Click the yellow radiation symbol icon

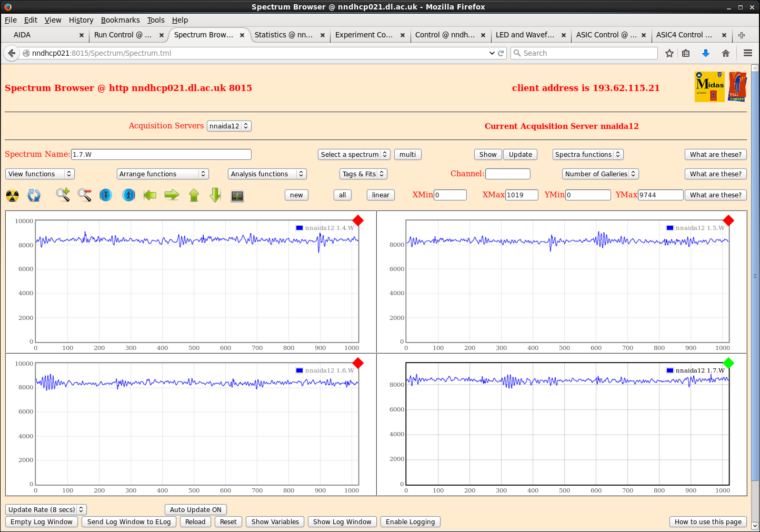coord(12,196)
